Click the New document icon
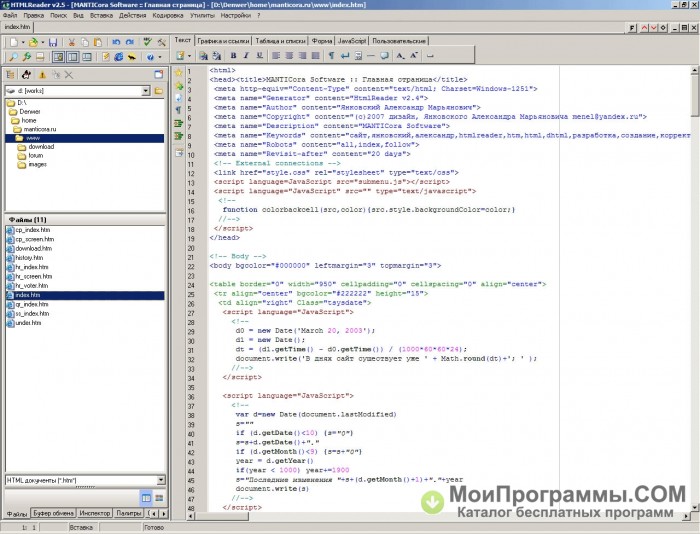The height and width of the screenshot is (534, 700). point(14,42)
